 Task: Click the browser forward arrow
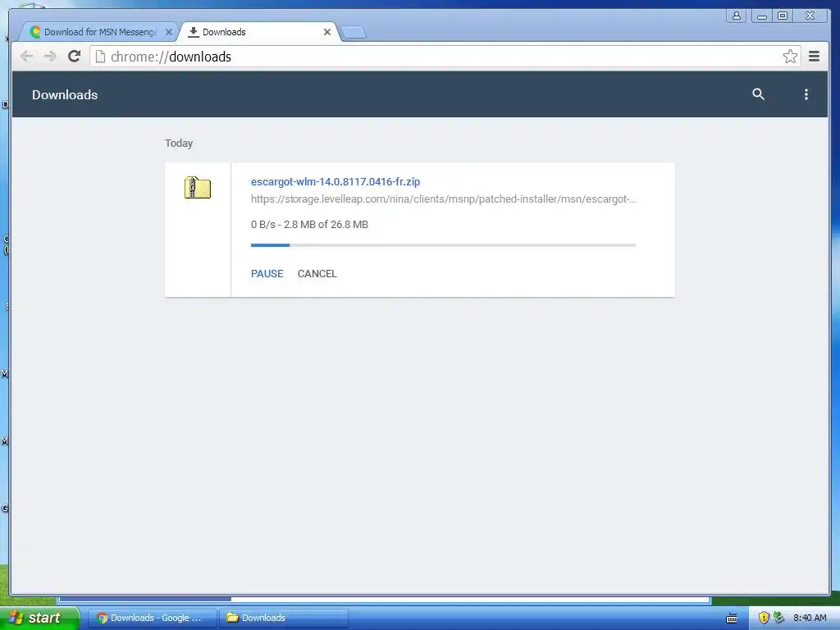point(50,57)
